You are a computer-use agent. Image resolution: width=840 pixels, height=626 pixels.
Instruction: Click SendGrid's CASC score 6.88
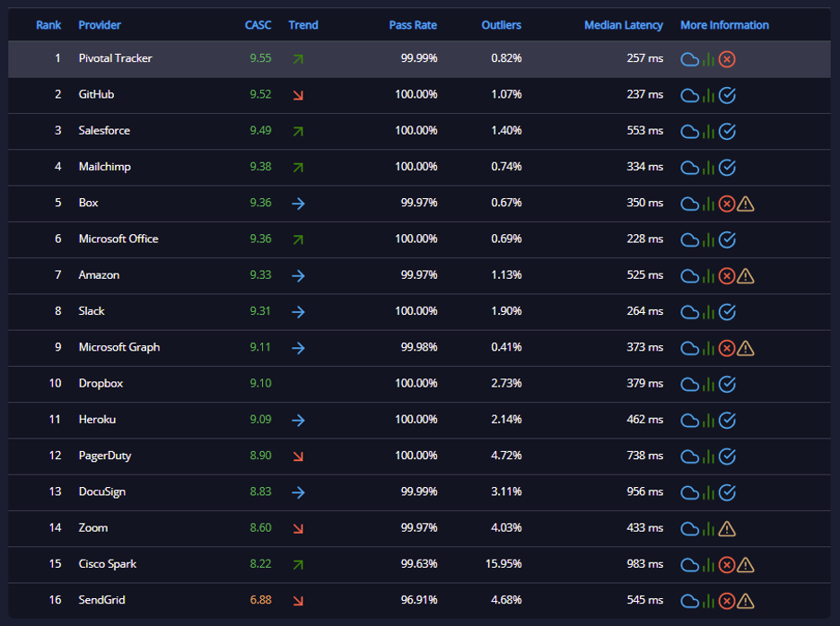coord(260,600)
